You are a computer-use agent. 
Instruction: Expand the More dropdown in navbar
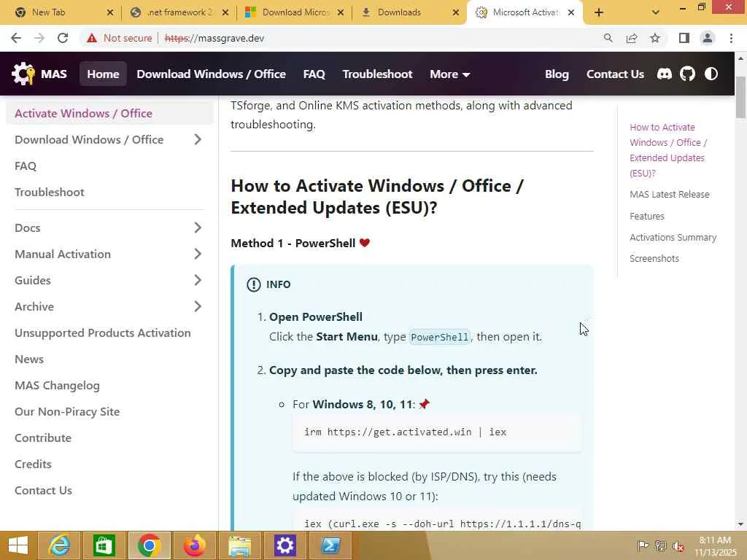tap(449, 74)
